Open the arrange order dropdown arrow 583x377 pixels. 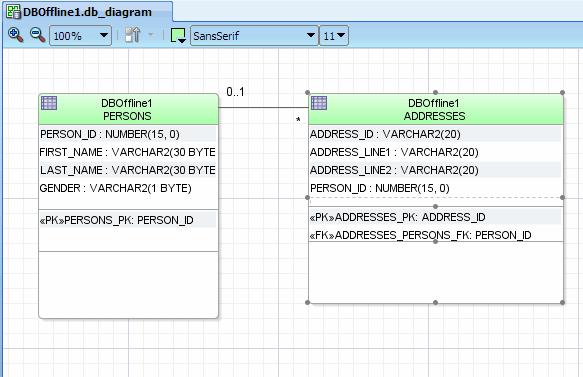(x=151, y=35)
